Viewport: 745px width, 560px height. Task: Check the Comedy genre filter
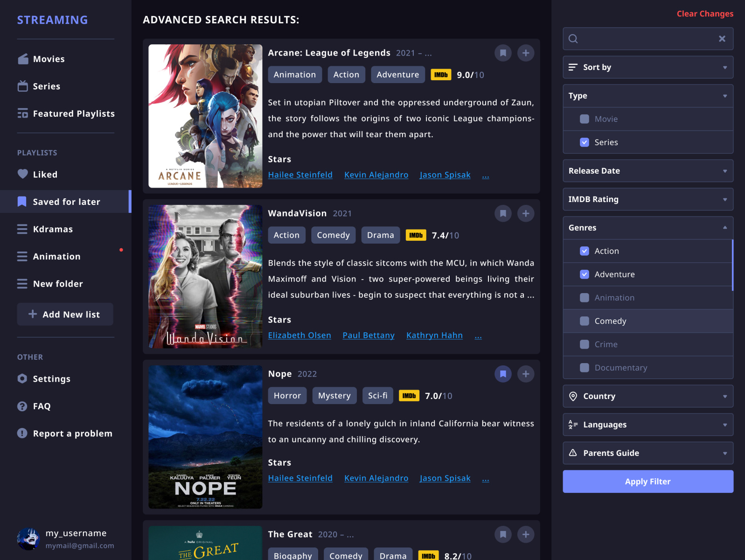tap(585, 321)
